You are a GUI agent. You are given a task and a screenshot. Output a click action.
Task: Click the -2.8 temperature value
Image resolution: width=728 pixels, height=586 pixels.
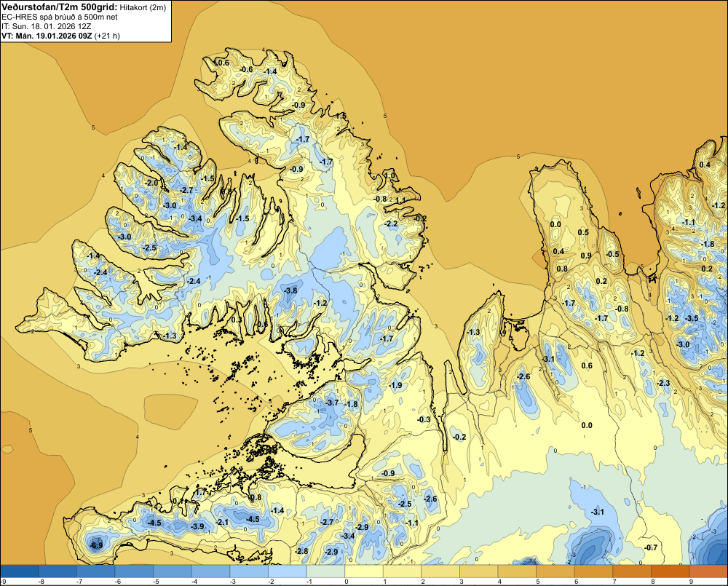pyautogui.click(x=302, y=551)
